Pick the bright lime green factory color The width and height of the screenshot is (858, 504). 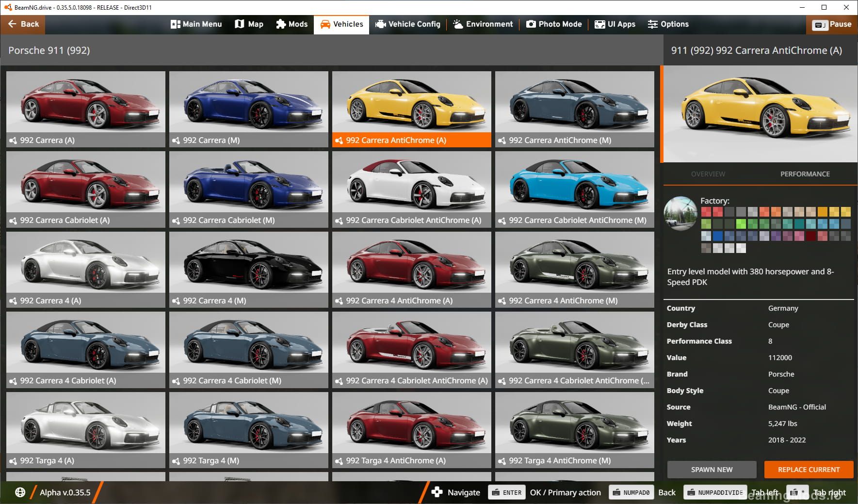(741, 224)
